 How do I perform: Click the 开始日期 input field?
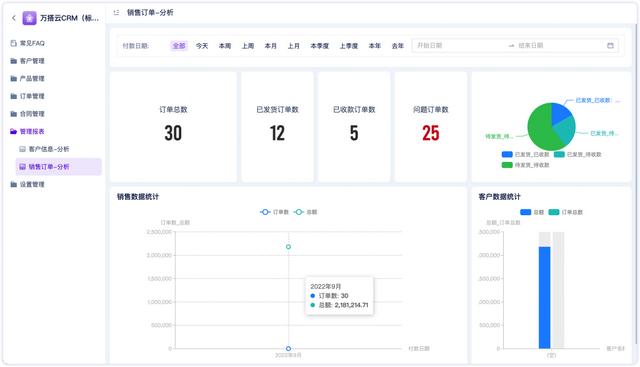[459, 45]
